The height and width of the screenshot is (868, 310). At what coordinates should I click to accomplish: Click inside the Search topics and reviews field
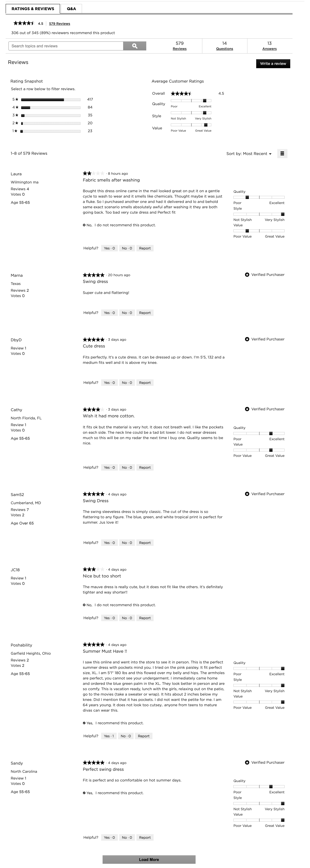tap(66, 46)
